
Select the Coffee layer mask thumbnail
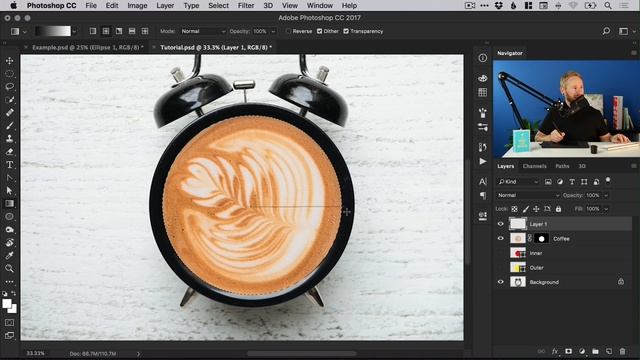click(x=541, y=238)
